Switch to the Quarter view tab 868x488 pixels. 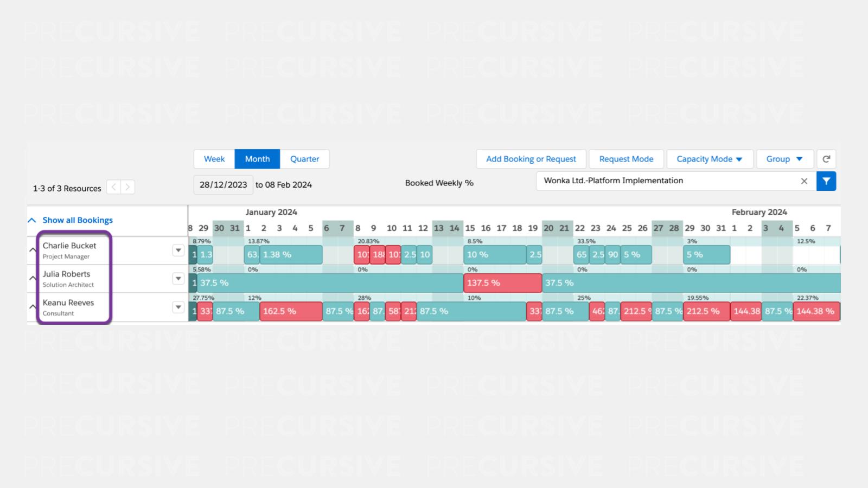click(304, 159)
